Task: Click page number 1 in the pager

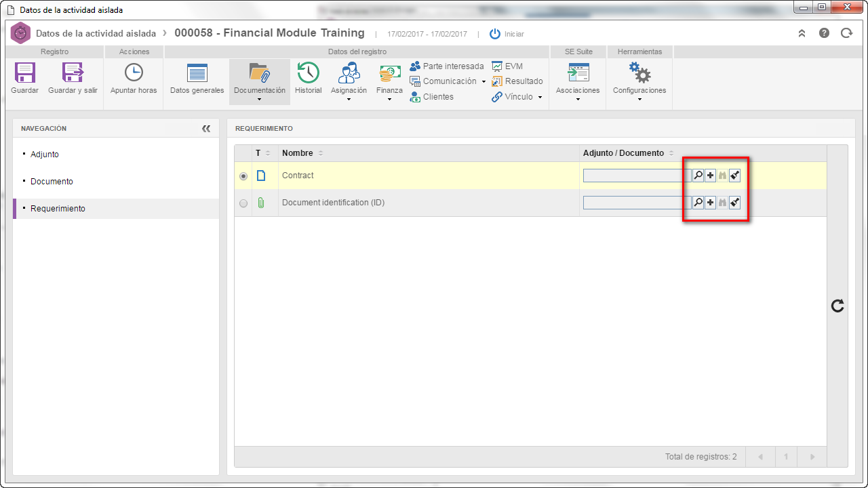Action: [x=786, y=457]
